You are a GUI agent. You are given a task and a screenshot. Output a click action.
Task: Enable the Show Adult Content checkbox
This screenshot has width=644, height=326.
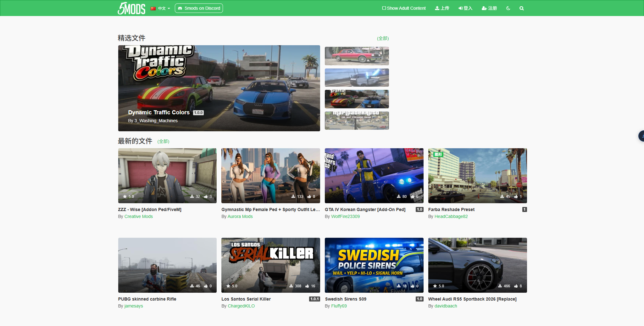click(x=384, y=8)
